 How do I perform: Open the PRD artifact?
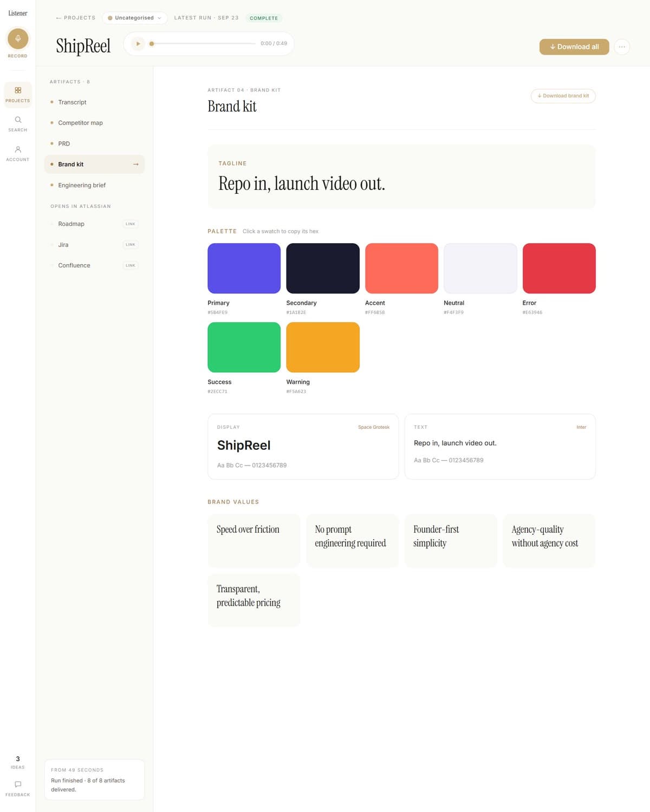click(94, 143)
